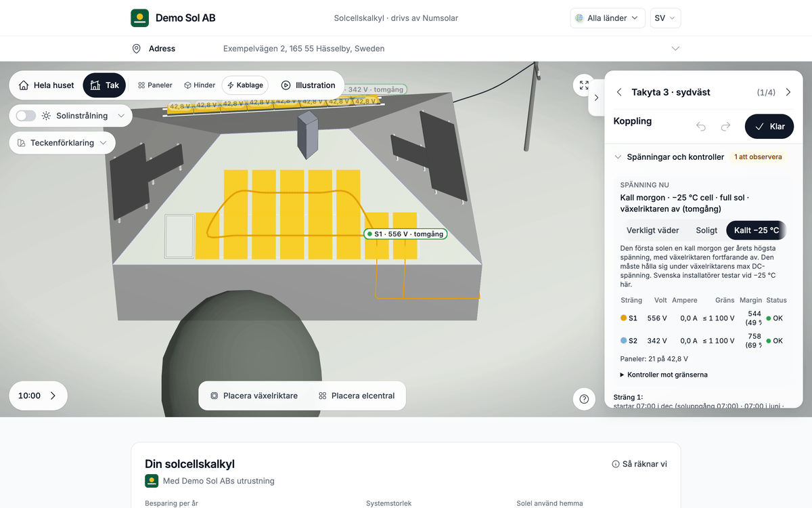Click Placera växelriktare button
The height and width of the screenshot is (508, 812).
[254, 396]
